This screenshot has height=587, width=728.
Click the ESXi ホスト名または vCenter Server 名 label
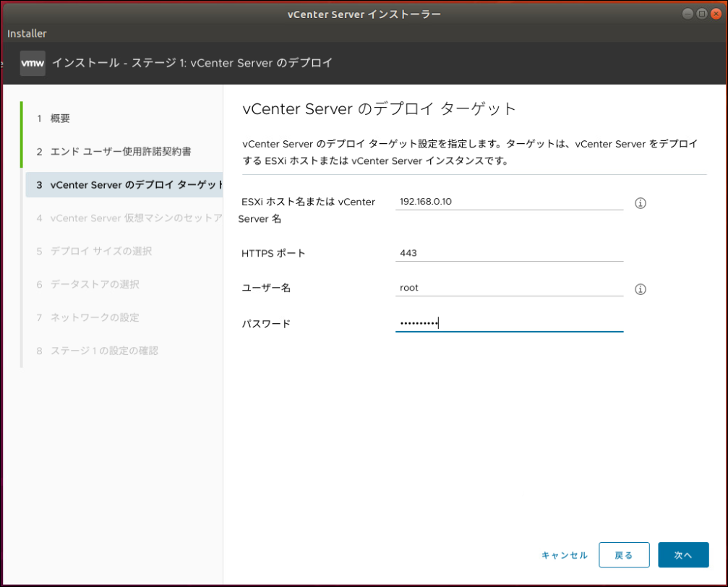pos(307,210)
